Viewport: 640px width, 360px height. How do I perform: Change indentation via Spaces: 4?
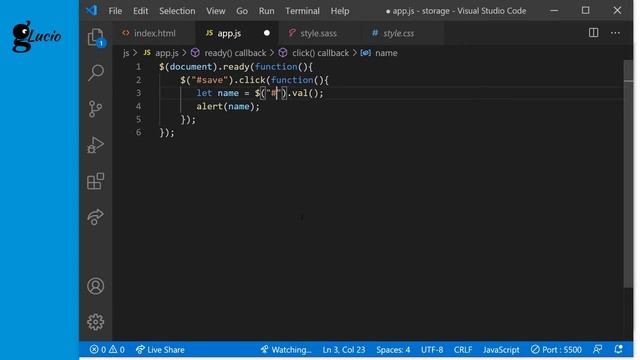tap(393, 350)
